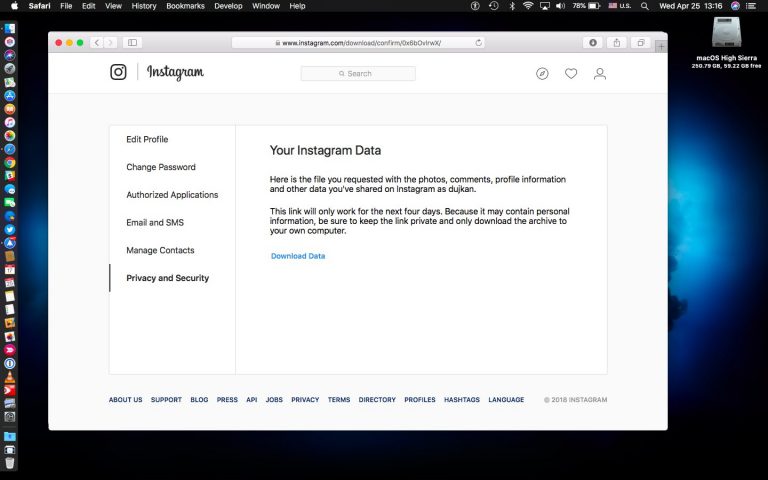Open VLC cone icon in Dock
The height and width of the screenshot is (480, 768).
[10, 377]
